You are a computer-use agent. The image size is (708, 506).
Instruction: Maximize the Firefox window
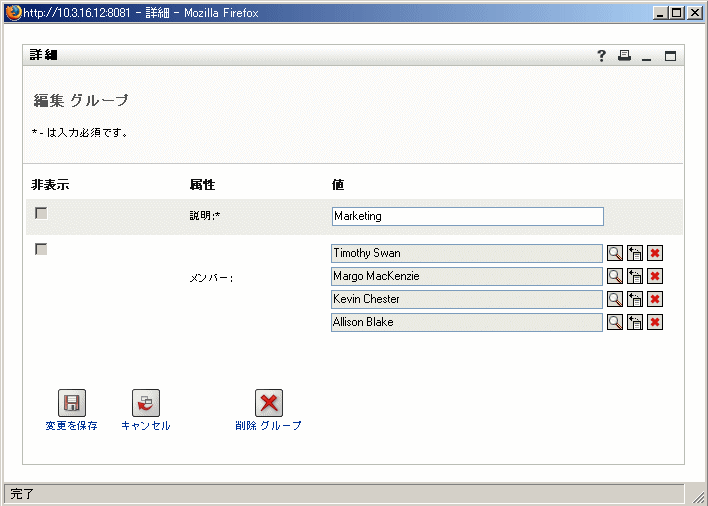pos(677,13)
